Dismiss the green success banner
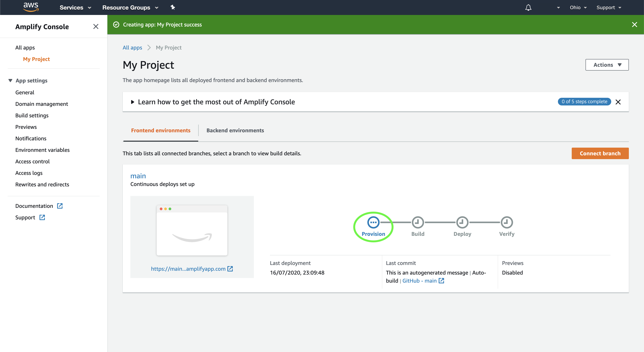 point(634,25)
